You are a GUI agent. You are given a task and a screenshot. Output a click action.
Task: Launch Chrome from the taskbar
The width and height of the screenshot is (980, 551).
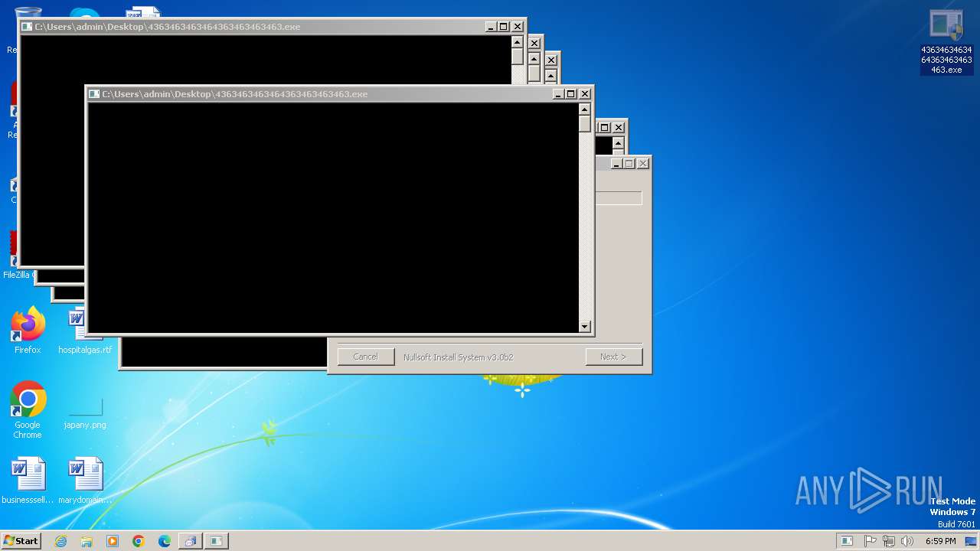click(x=139, y=541)
